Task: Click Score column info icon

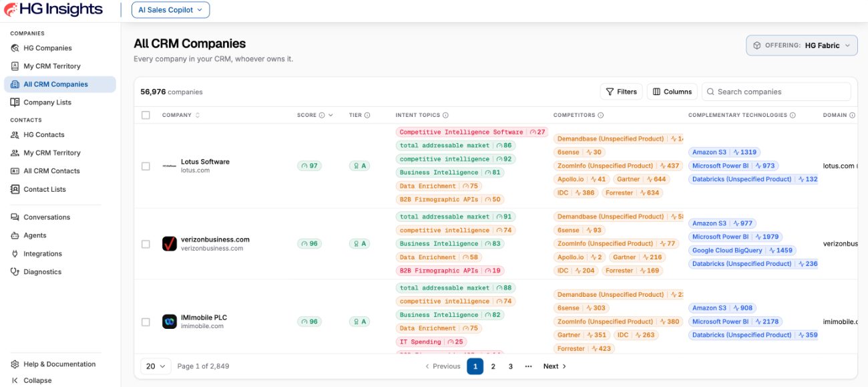Action: point(321,115)
